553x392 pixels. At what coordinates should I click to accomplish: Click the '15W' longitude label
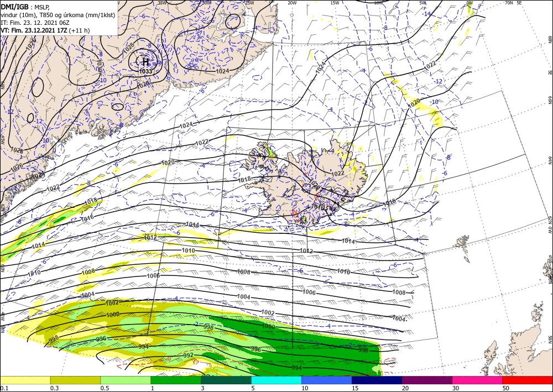[335, 3]
